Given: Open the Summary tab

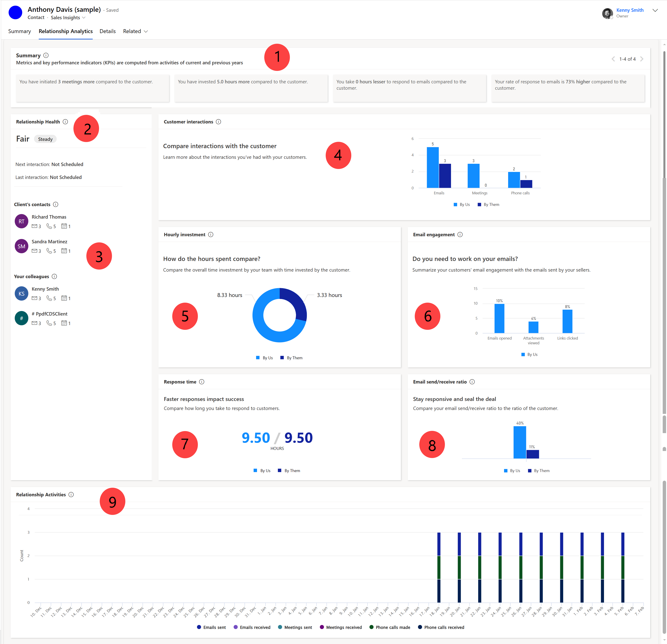Looking at the screenshot, I should click(21, 31).
